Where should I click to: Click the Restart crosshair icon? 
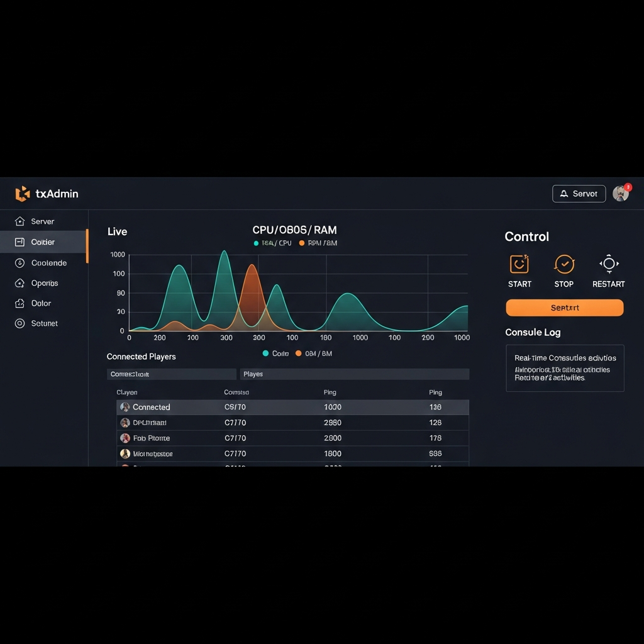point(609,264)
